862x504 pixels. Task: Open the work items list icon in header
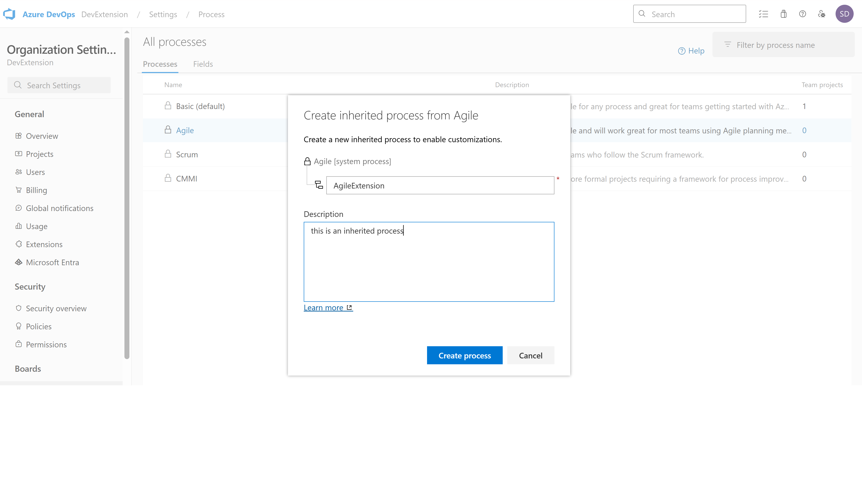pyautogui.click(x=763, y=14)
